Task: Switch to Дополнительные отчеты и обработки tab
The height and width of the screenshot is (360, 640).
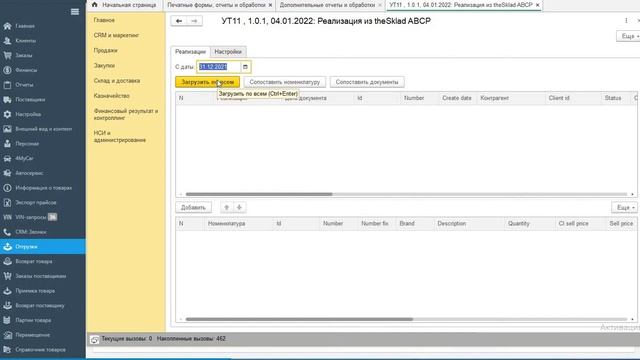Action: [x=327, y=5]
